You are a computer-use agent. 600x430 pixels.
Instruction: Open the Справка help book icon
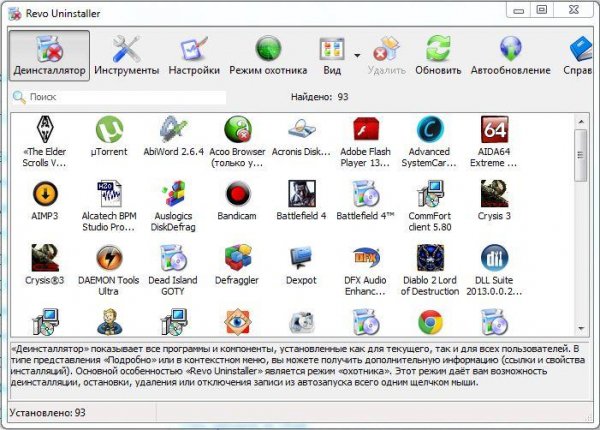click(581, 49)
